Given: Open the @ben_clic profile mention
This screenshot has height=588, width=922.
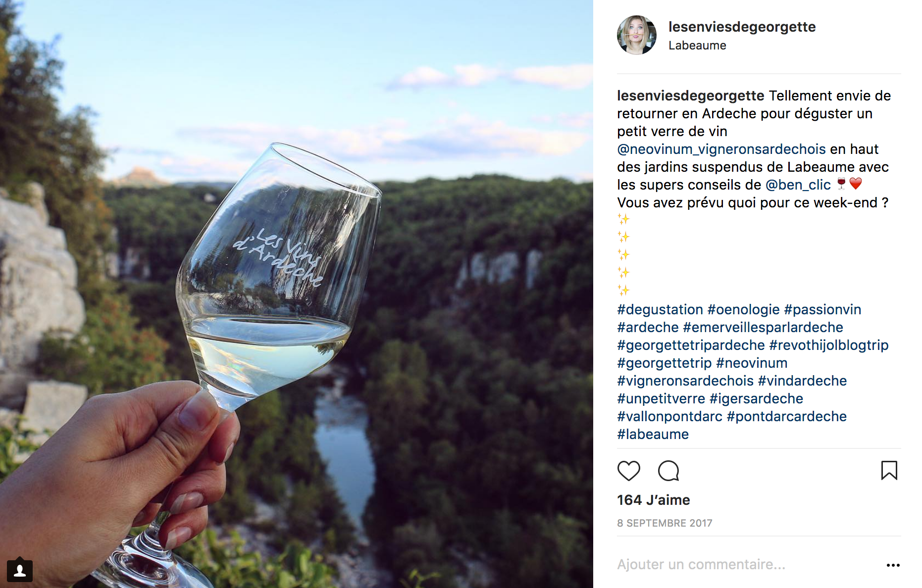Looking at the screenshot, I should [x=798, y=185].
